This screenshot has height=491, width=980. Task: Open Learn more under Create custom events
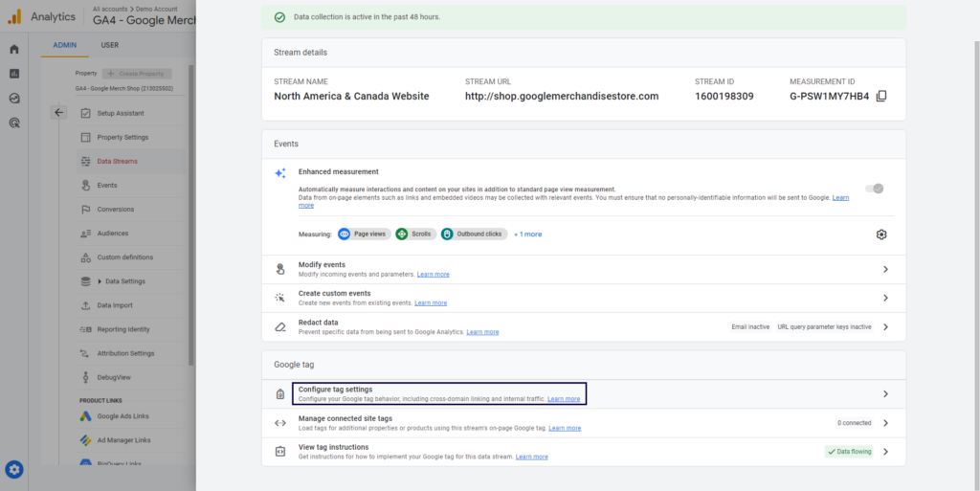[431, 303]
